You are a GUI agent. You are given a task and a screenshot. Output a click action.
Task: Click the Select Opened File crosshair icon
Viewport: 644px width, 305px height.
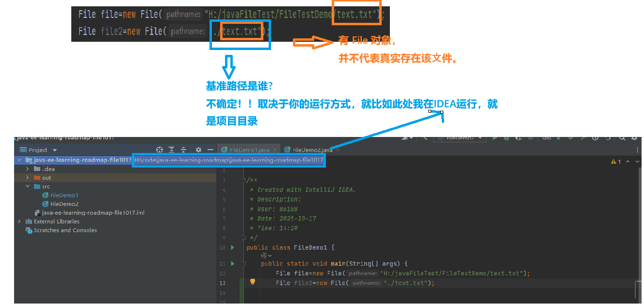point(160,150)
